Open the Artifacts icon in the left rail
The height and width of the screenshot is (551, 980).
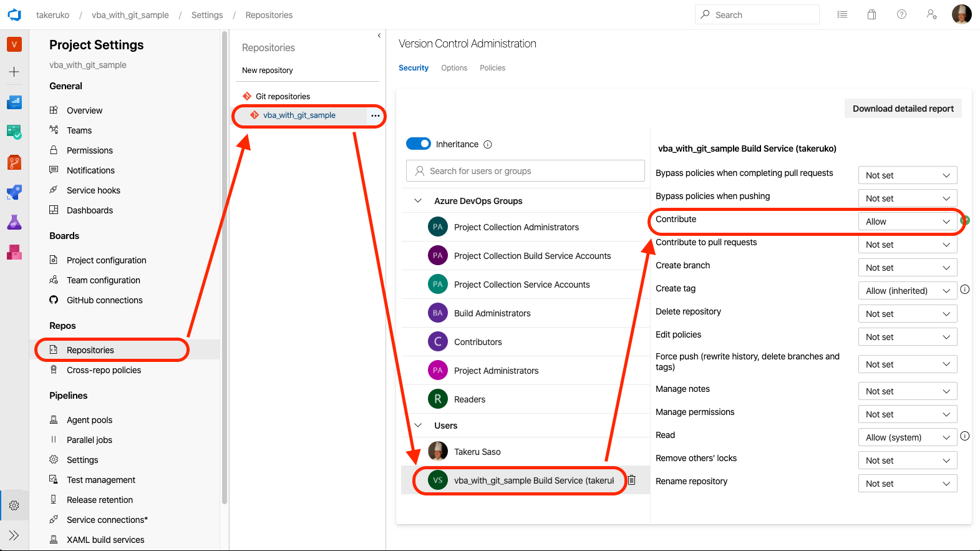(14, 252)
